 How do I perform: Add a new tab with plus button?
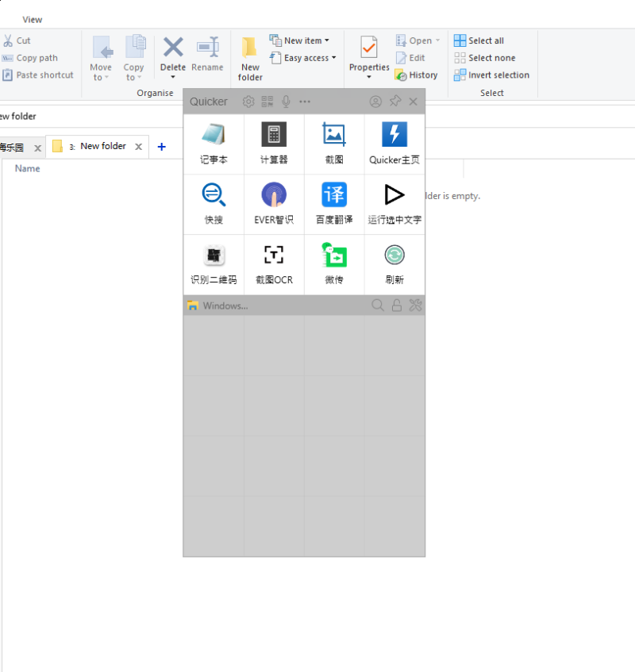click(161, 147)
